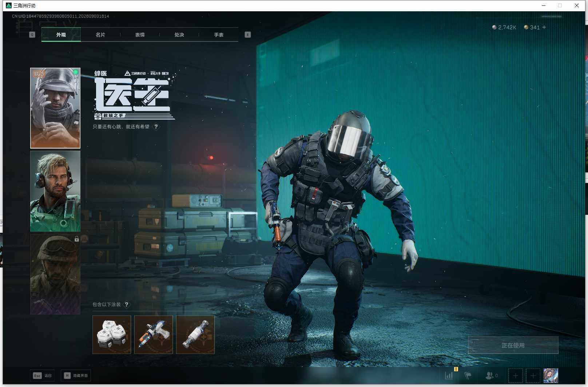The image size is (588, 387).
Task: Click the lock icon on the third skin
Action: [76, 239]
